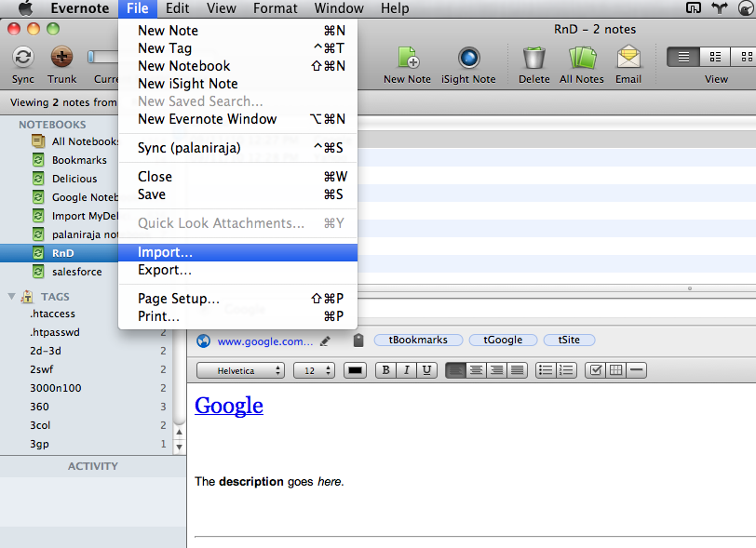Click the 3000n100 tag

coord(56,389)
